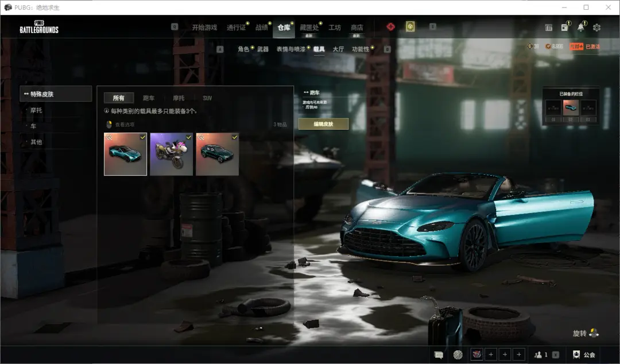Select 所有 all filter tab
The width and height of the screenshot is (620, 364).
point(119,98)
